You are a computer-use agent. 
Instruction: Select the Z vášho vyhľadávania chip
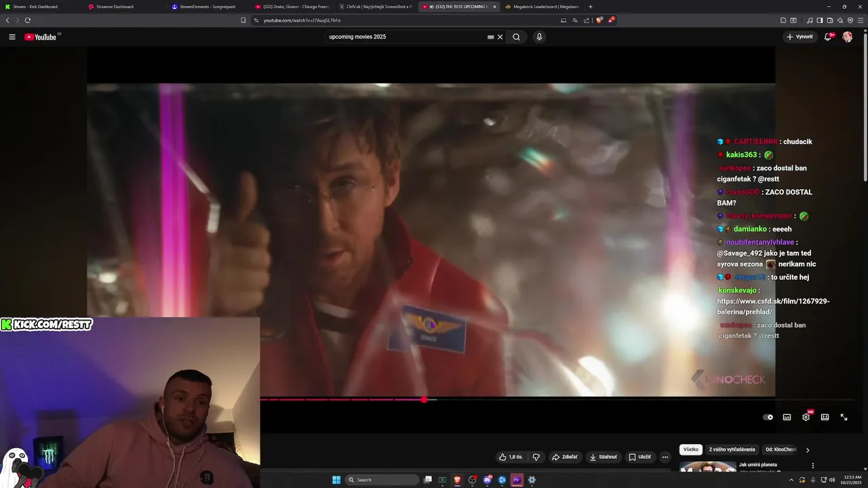[732, 449]
